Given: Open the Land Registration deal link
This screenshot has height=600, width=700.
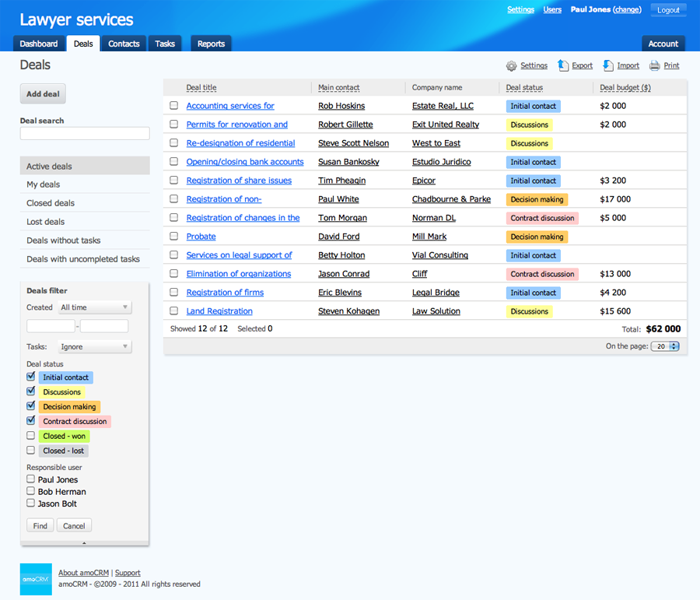Looking at the screenshot, I should click(219, 311).
